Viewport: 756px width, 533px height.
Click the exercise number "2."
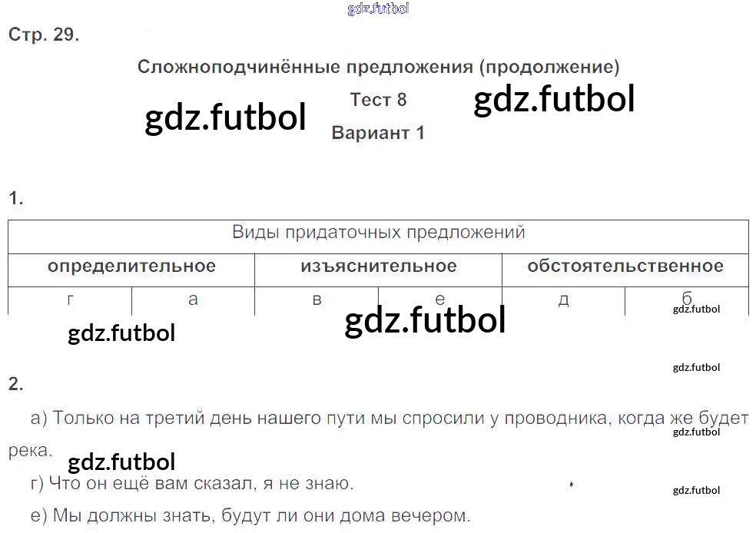pos(16,384)
